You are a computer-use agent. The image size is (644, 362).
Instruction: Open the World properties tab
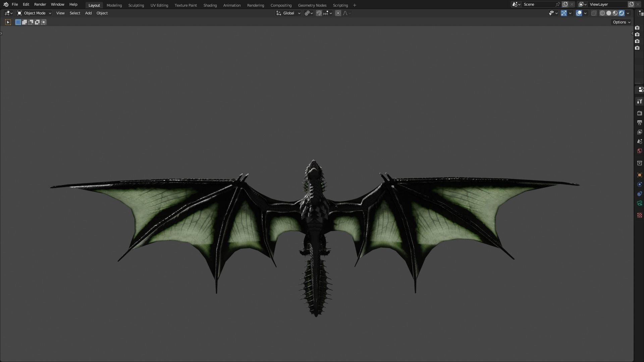[x=639, y=151]
